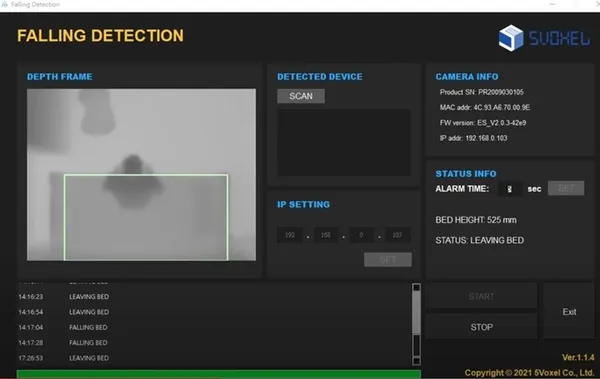Exit the Falling Detection application
Image resolution: width=600 pixels, height=379 pixels.
[569, 312]
